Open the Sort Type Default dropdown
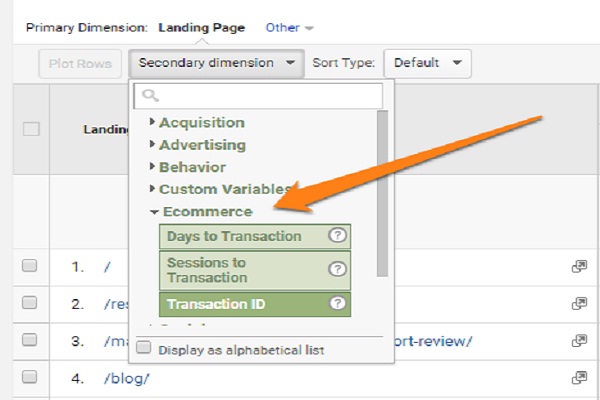This screenshot has width=600, height=400. [427, 63]
